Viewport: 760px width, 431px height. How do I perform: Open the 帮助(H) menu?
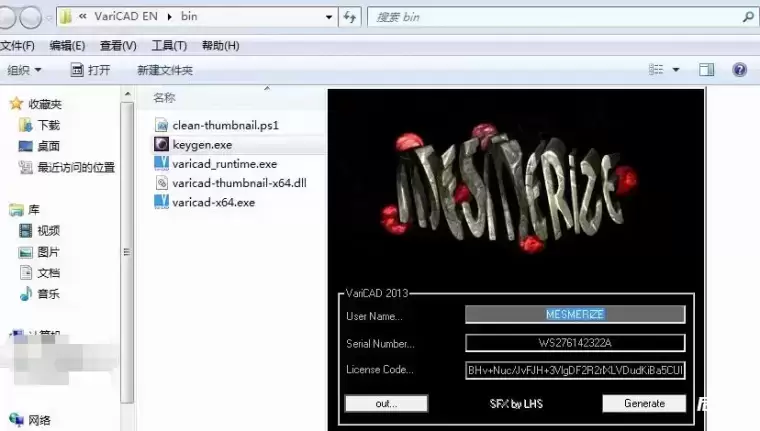[x=220, y=46]
